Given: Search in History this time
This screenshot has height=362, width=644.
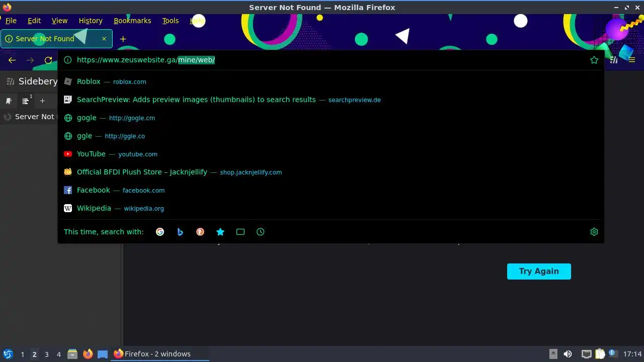Looking at the screenshot, I should coord(261,232).
